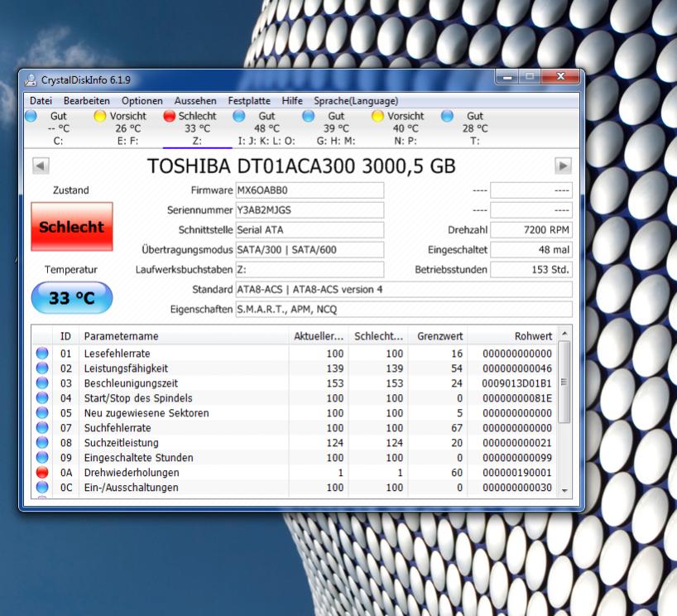Click the Aktueller... column header

(x=319, y=336)
